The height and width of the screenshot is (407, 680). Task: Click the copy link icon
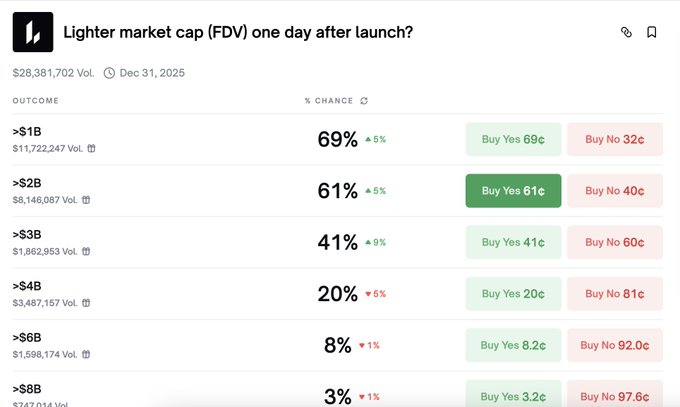point(627,32)
